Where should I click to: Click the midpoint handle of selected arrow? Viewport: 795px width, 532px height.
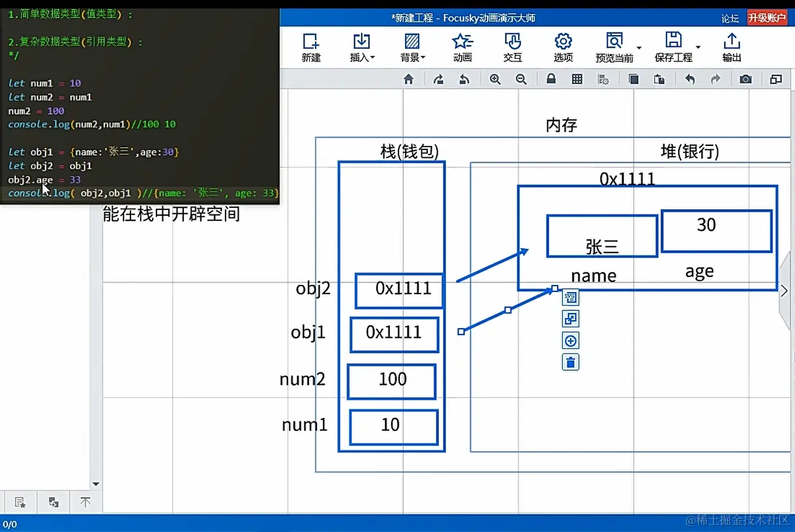click(x=508, y=310)
